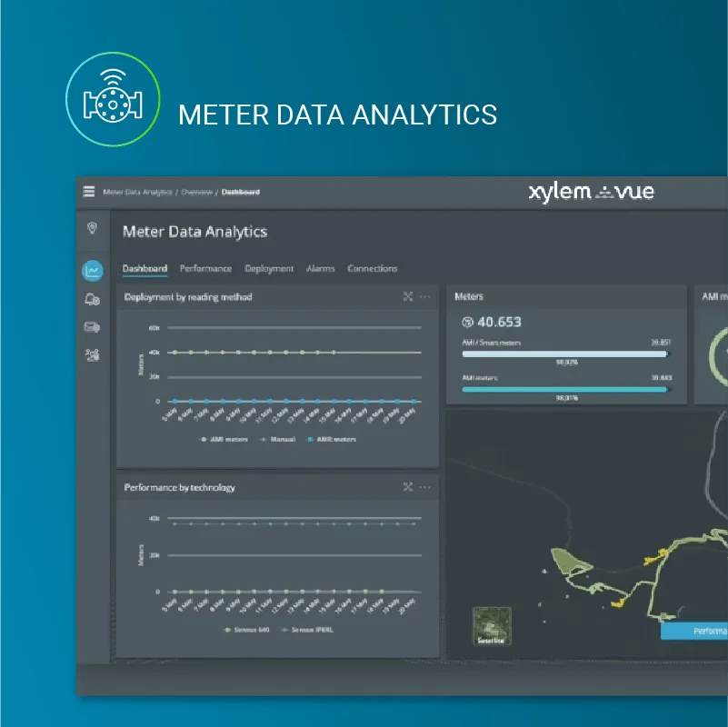Viewport: 728px width, 727px height.
Task: Switch to the Alarms tab
Action: coord(320,268)
